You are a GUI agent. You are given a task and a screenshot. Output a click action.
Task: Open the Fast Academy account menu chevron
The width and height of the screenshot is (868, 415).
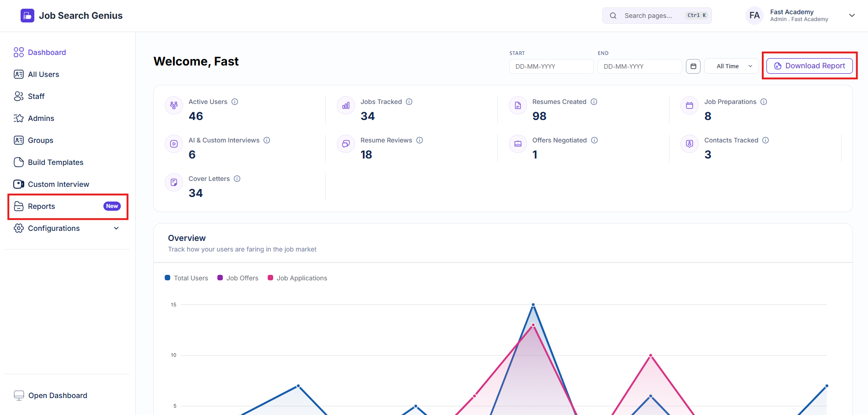pyautogui.click(x=852, y=16)
